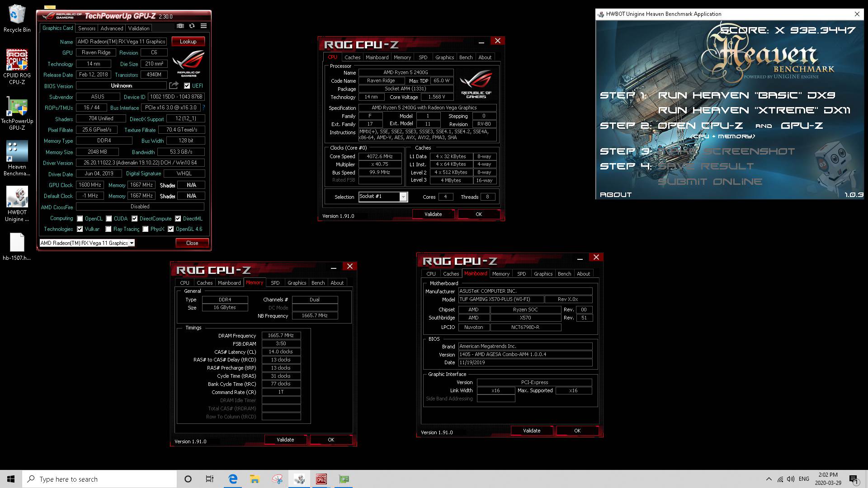Open About tab in CPU-Z Memory window
The width and height of the screenshot is (868, 488).
(x=337, y=283)
